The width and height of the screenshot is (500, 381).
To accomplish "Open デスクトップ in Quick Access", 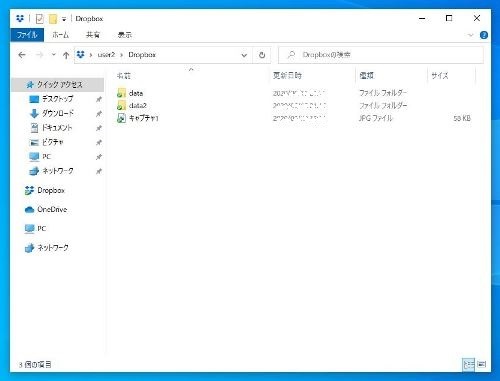I will [x=57, y=99].
